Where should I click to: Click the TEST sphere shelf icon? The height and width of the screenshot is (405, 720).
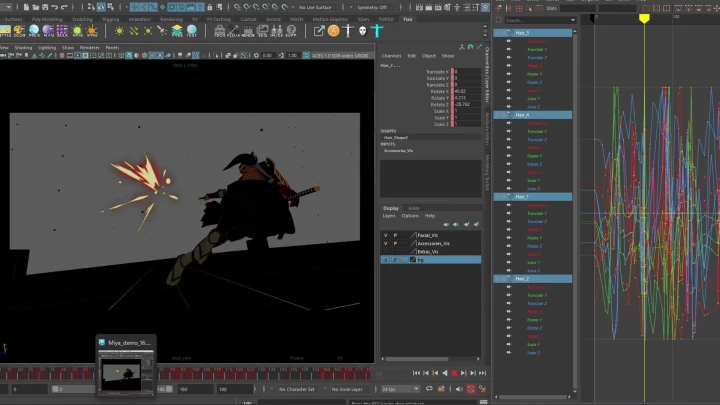pyautogui.click(x=191, y=31)
